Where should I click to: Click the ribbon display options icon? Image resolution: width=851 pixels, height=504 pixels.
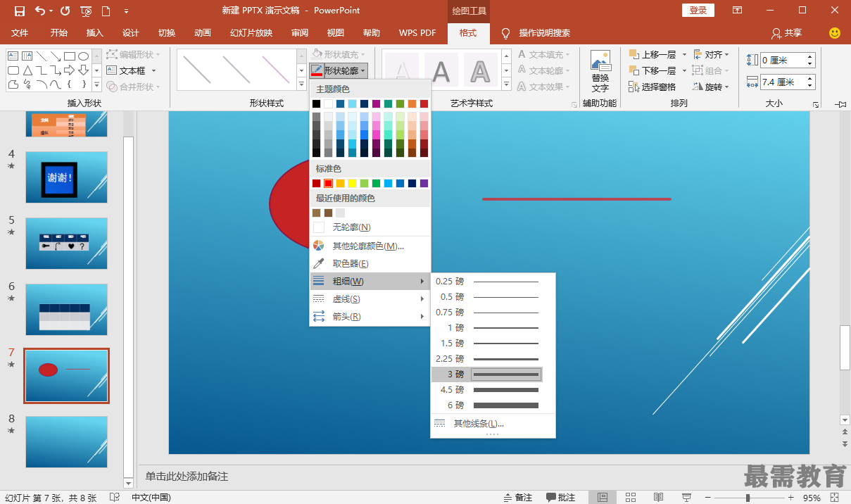click(x=737, y=11)
